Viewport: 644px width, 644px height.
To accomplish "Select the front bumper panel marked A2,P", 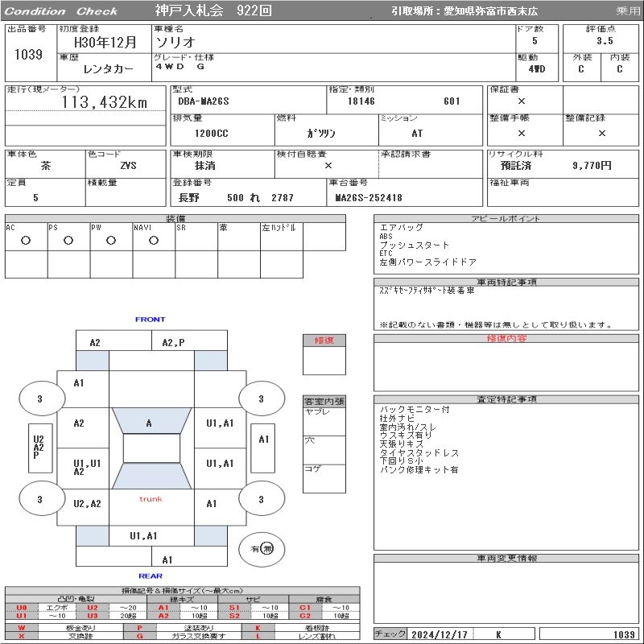I will [173, 342].
